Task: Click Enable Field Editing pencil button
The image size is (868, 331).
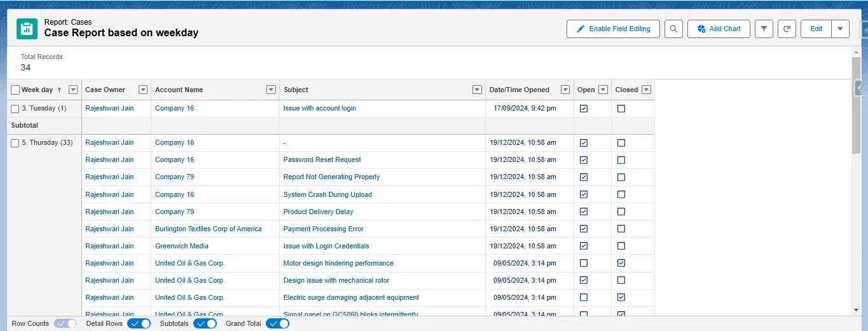Action: (613, 29)
